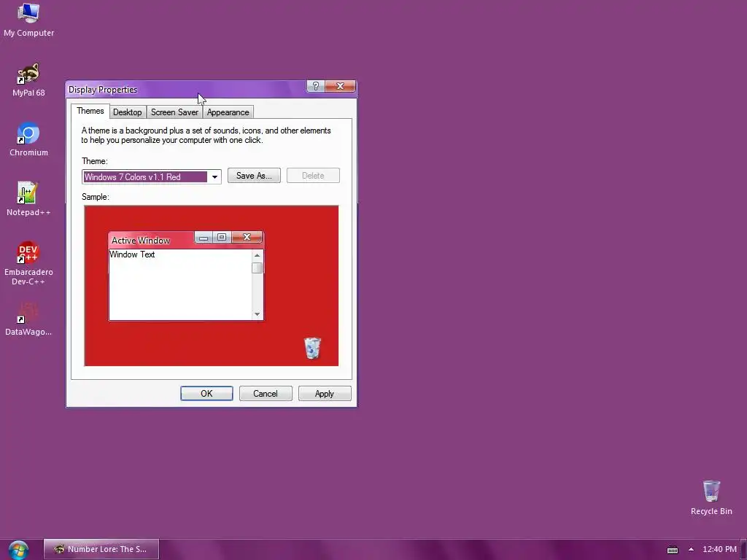This screenshot has width=747, height=560.
Task: Switch to the Desktop tab
Action: [x=127, y=112]
